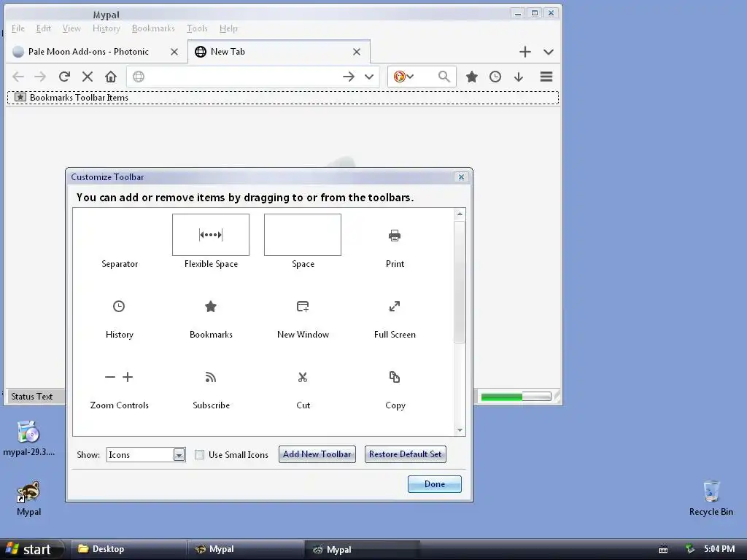Screen dimensions: 747x560
Task: Click the Stop loading X icon
Action: pyautogui.click(x=88, y=77)
